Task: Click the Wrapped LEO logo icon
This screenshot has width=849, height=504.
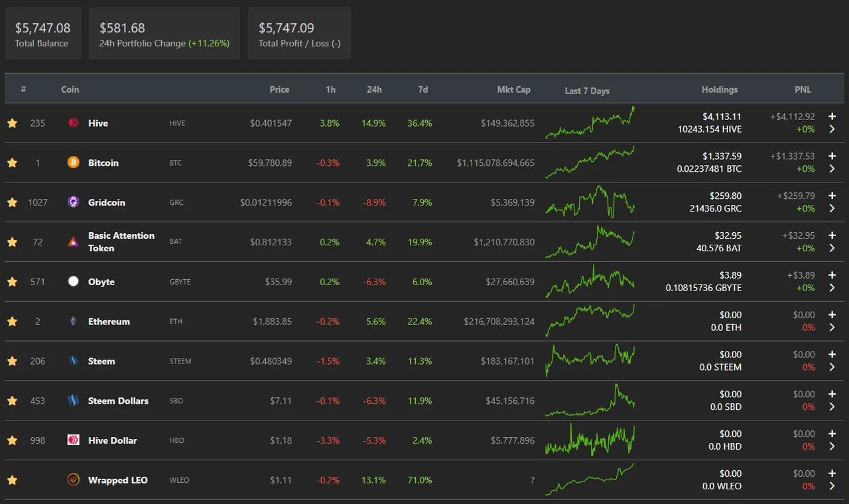Action: (74, 480)
